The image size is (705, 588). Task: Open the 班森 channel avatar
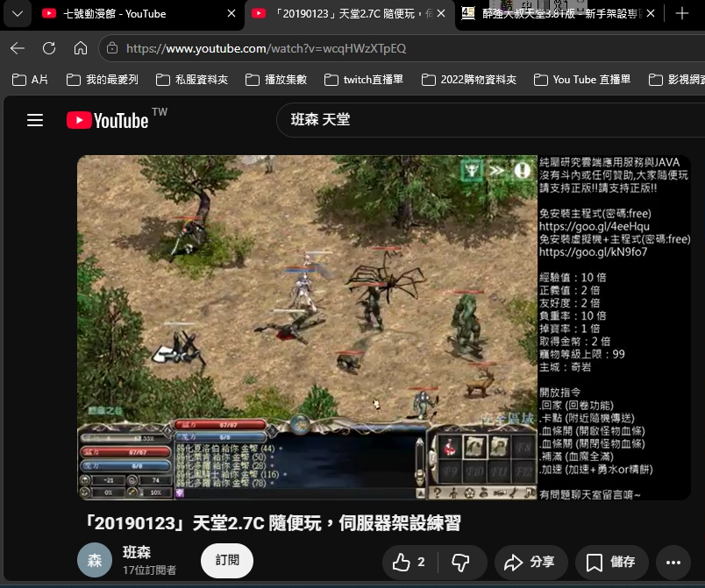95,560
